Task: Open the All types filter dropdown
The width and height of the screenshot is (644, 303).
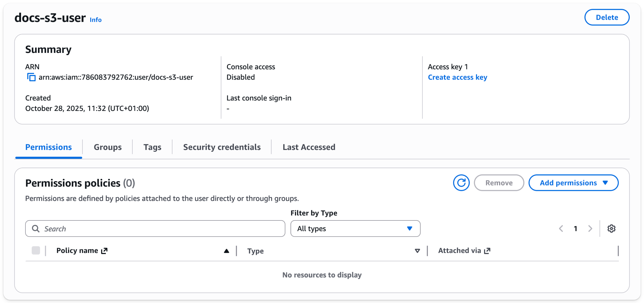Action: click(x=355, y=228)
